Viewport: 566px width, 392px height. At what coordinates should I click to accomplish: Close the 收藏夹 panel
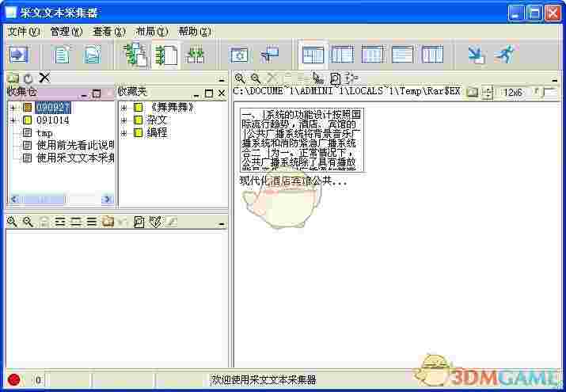(222, 93)
